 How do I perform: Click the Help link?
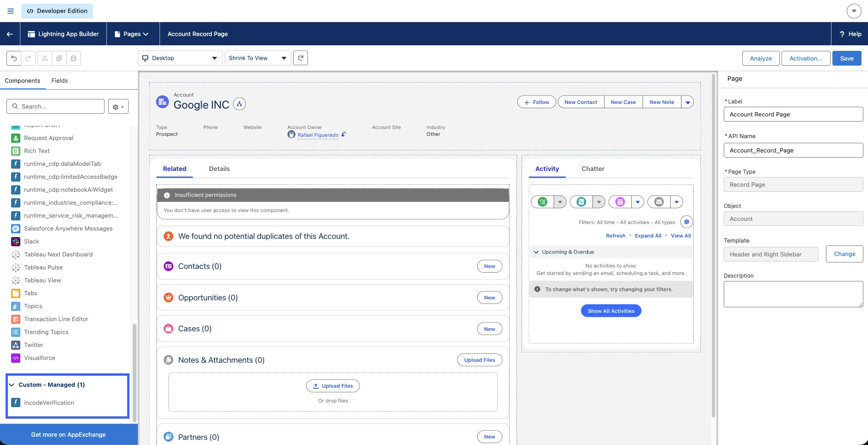850,34
